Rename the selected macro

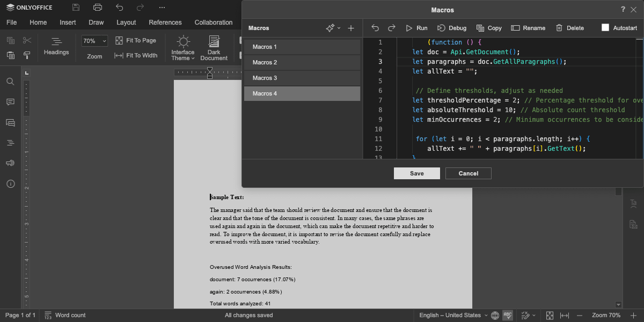pos(528,28)
